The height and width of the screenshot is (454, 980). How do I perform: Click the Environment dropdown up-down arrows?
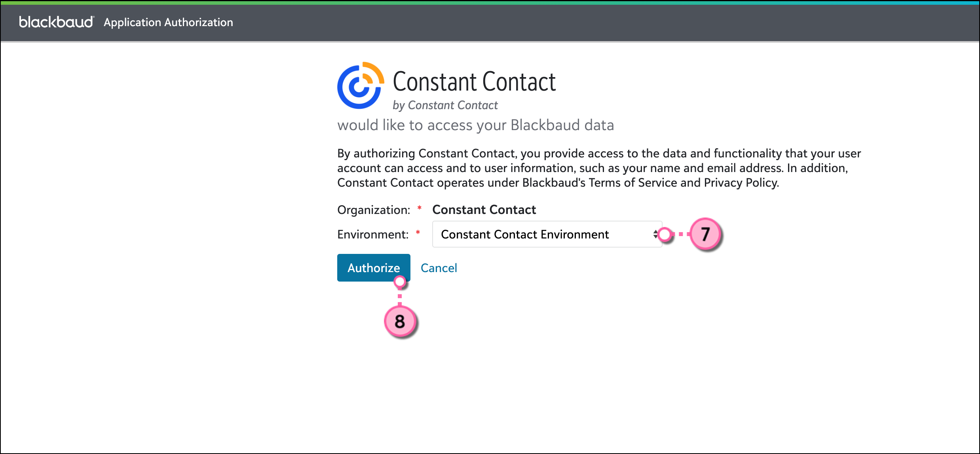pos(655,234)
